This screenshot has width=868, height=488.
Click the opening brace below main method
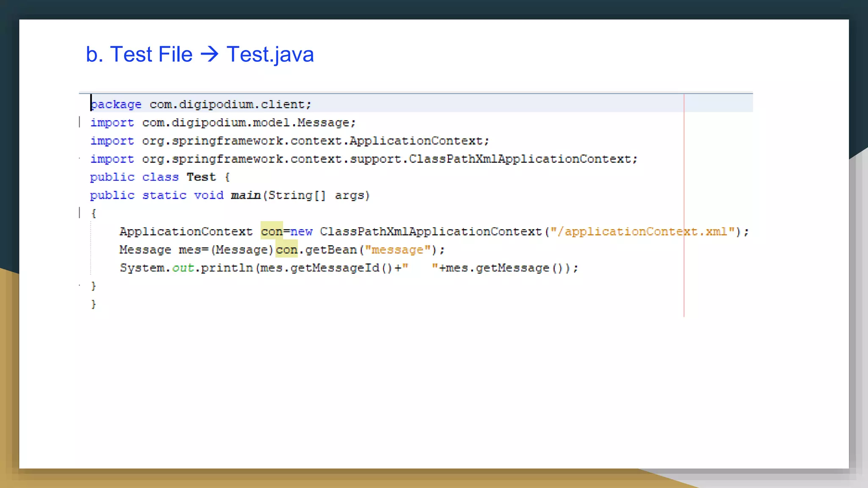(x=94, y=213)
